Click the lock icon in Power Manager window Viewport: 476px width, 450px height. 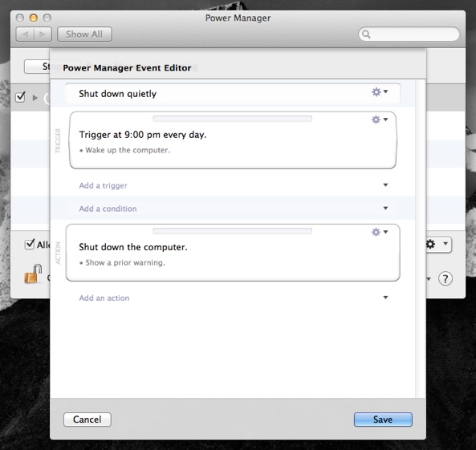point(33,274)
